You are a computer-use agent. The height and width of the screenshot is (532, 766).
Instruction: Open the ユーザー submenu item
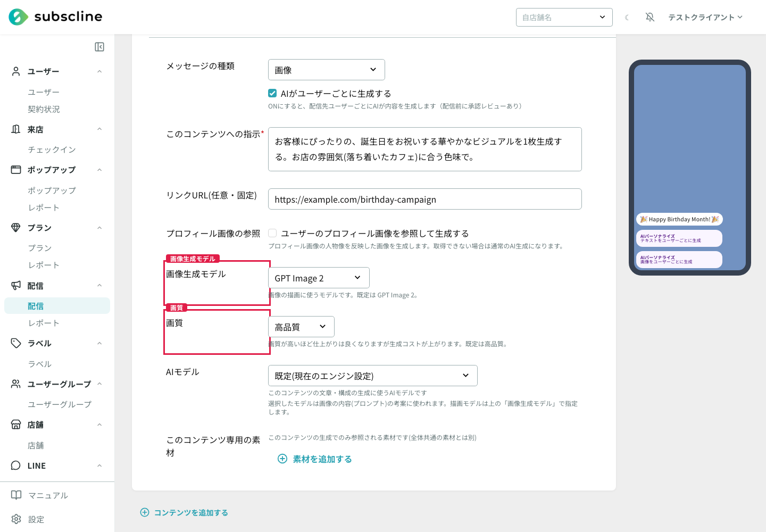pyautogui.click(x=44, y=92)
